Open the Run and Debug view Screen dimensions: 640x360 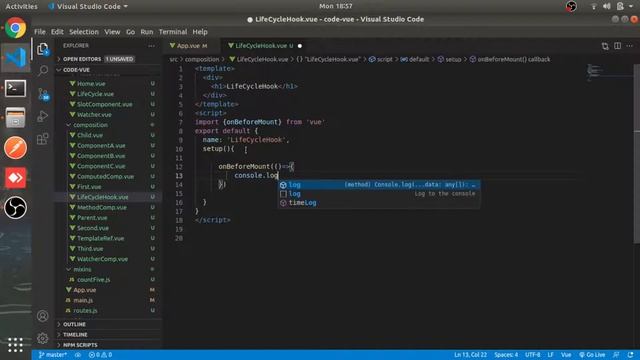(x=42, y=116)
